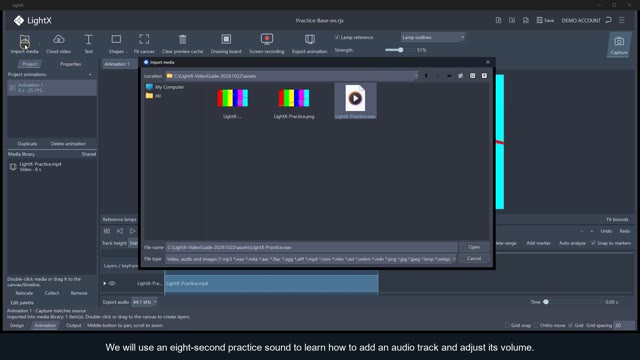Toggle the Grid checkbox
This screenshot has width=640, height=360.
pos(571,325)
